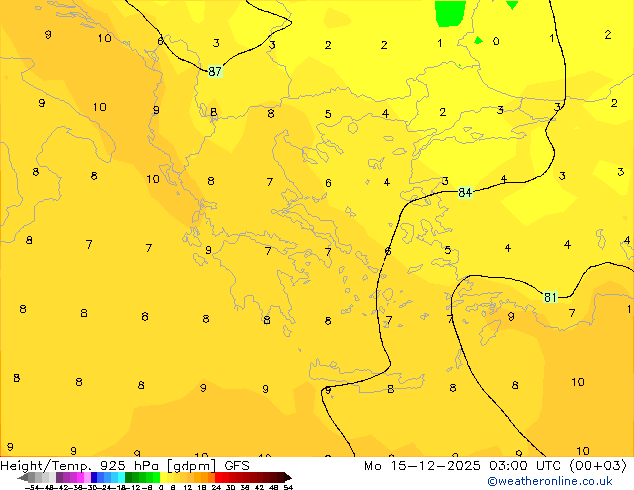
Task: Click the dark green -12 legend swatch
Action: tap(129, 477)
